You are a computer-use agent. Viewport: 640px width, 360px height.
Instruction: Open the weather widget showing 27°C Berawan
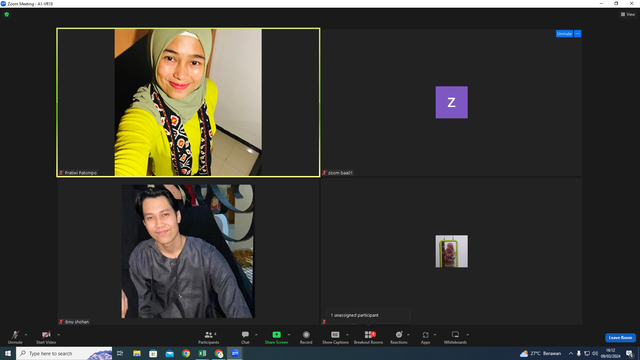540,353
